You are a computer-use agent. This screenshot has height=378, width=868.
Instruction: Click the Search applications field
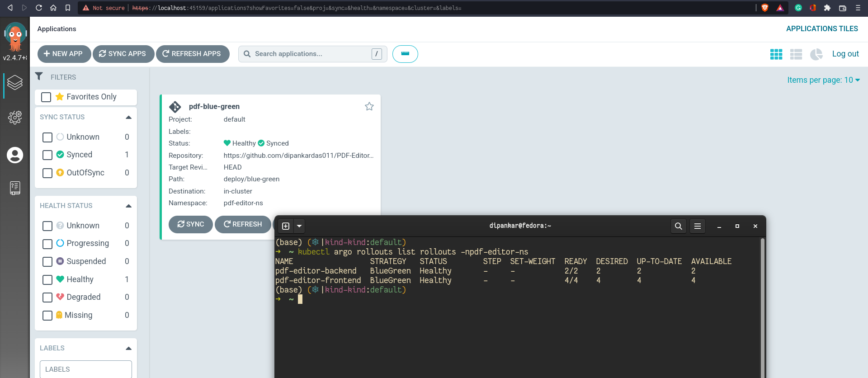click(312, 54)
